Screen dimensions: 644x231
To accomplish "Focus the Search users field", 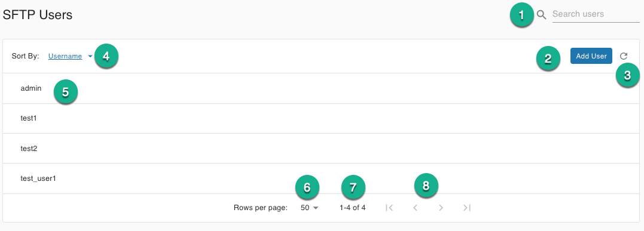I will click(x=596, y=14).
